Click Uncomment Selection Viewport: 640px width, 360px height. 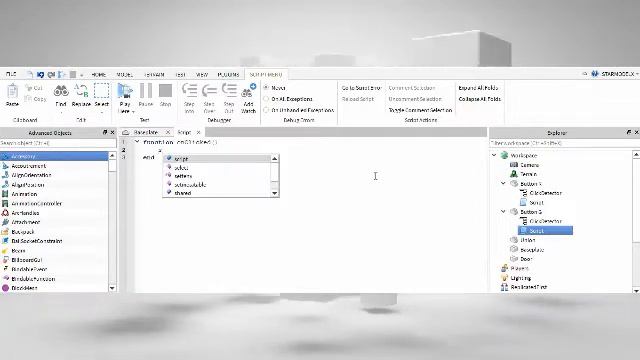pos(415,99)
